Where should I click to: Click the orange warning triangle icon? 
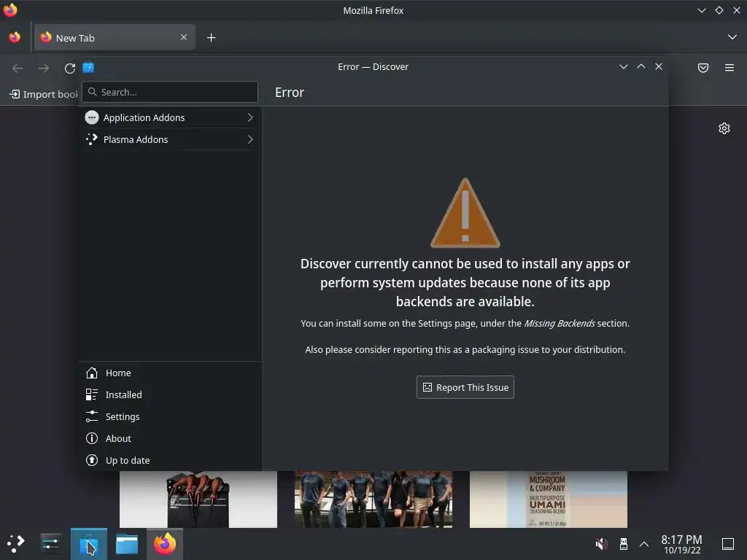click(465, 213)
